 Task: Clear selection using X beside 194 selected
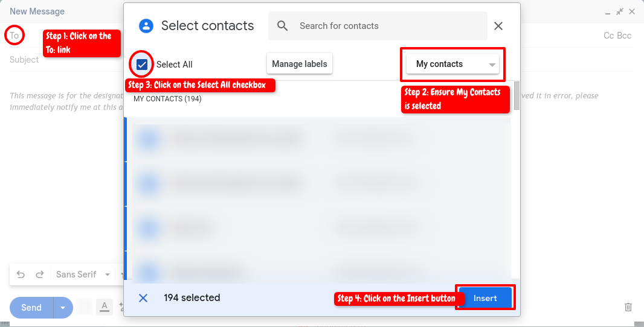point(143,298)
